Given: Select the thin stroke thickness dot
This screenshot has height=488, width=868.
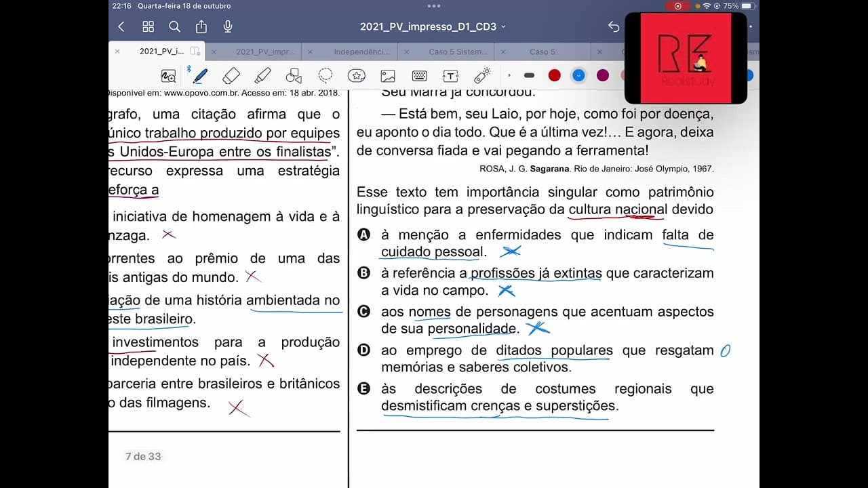Looking at the screenshot, I should (x=509, y=75).
